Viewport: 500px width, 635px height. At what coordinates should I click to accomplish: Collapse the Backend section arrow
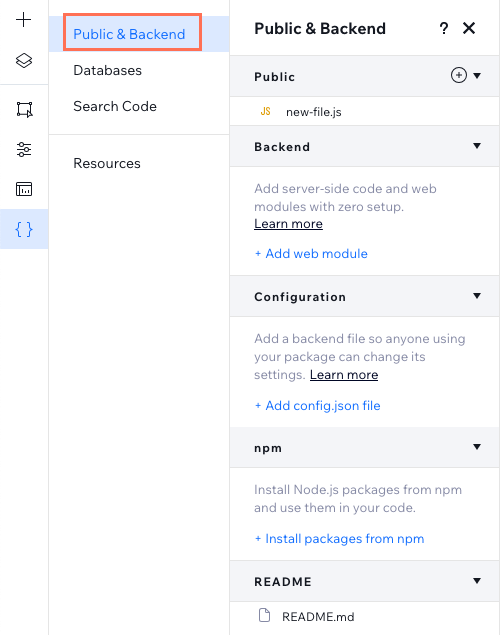[477, 146]
